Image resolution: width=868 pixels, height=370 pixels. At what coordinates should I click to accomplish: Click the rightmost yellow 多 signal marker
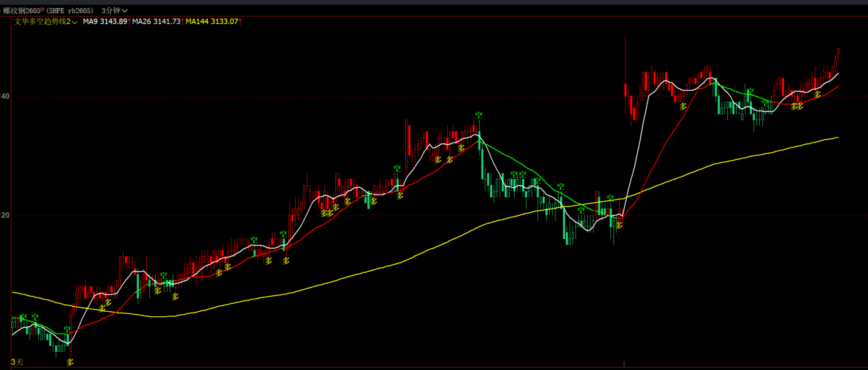tap(816, 94)
